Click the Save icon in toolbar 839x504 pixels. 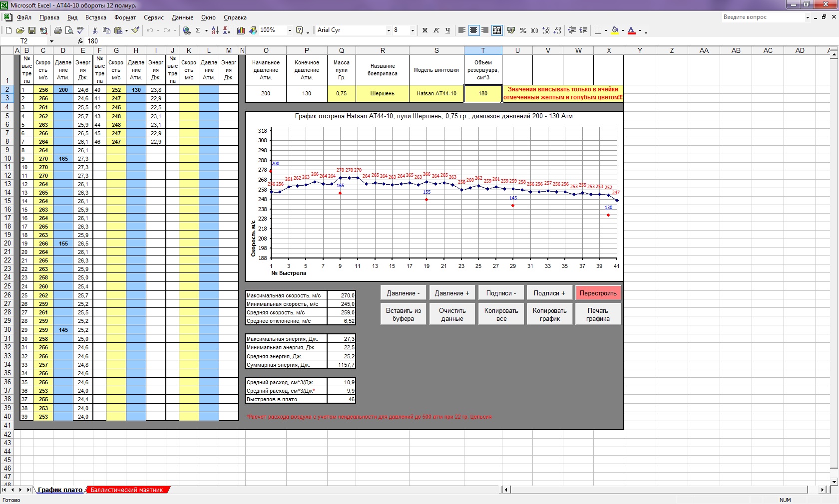point(31,30)
